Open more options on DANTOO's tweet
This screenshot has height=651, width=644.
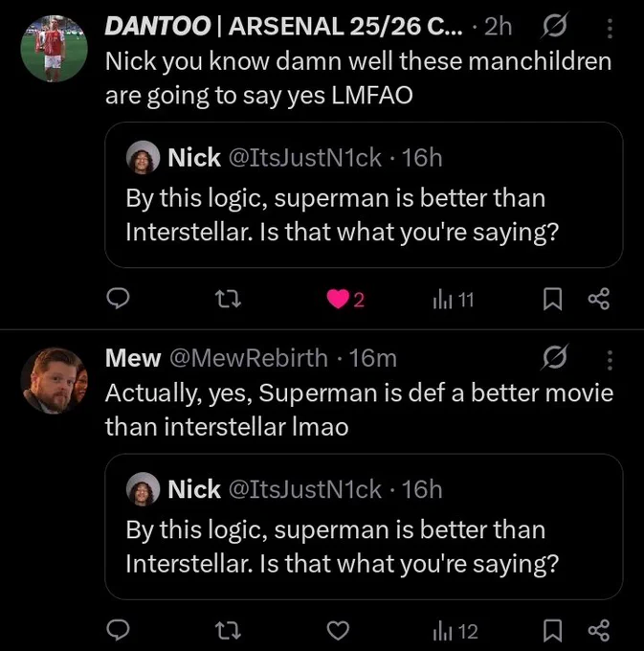pos(610,28)
